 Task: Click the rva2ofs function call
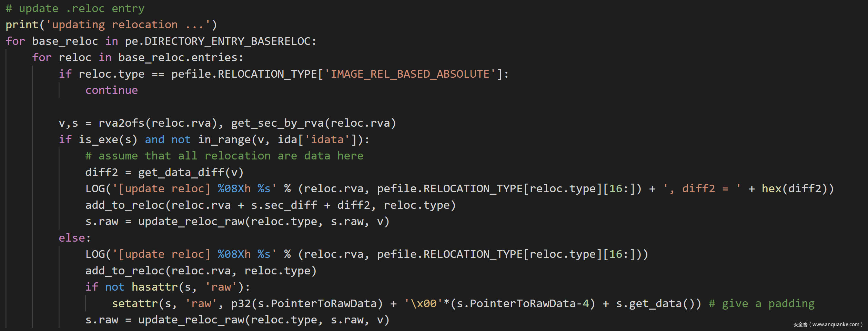(x=121, y=123)
